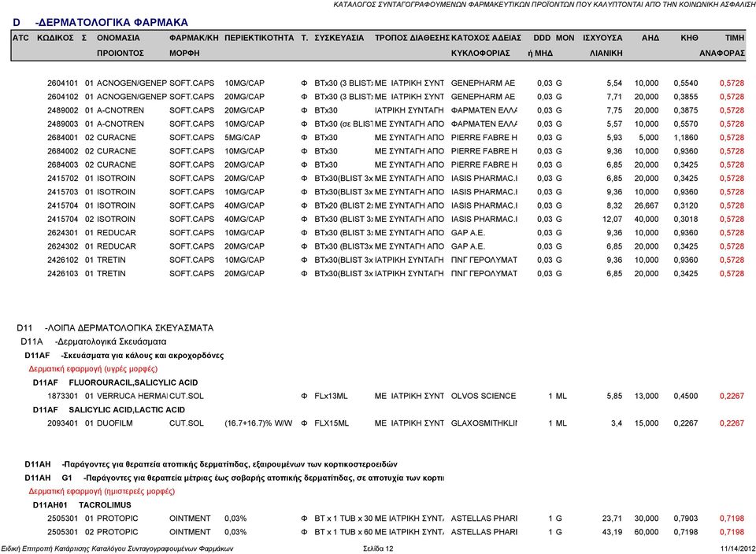The image size is (756, 554).
Task: Select the ΣΥΣΚΕΥΑΣΙΑ column header
Action: [339, 38]
